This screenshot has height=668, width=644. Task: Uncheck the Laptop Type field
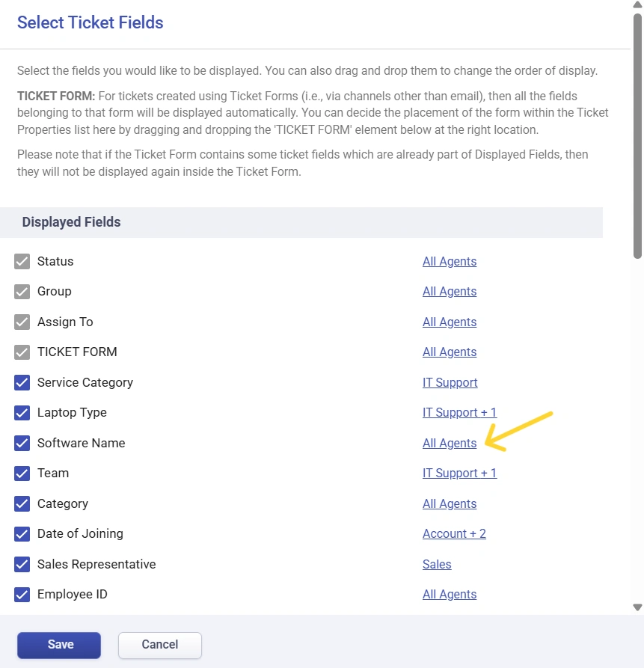(x=22, y=413)
